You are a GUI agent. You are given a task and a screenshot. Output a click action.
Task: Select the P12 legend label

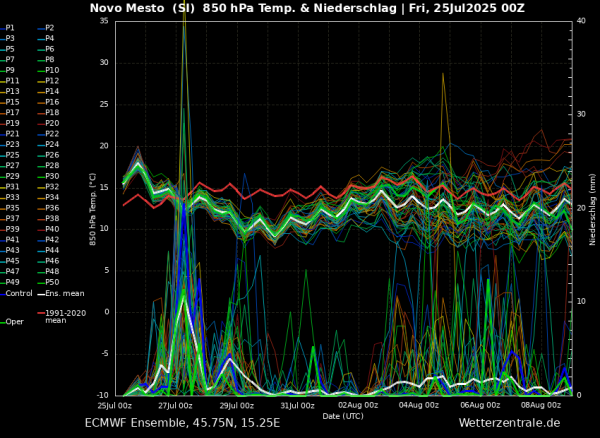tap(52, 81)
